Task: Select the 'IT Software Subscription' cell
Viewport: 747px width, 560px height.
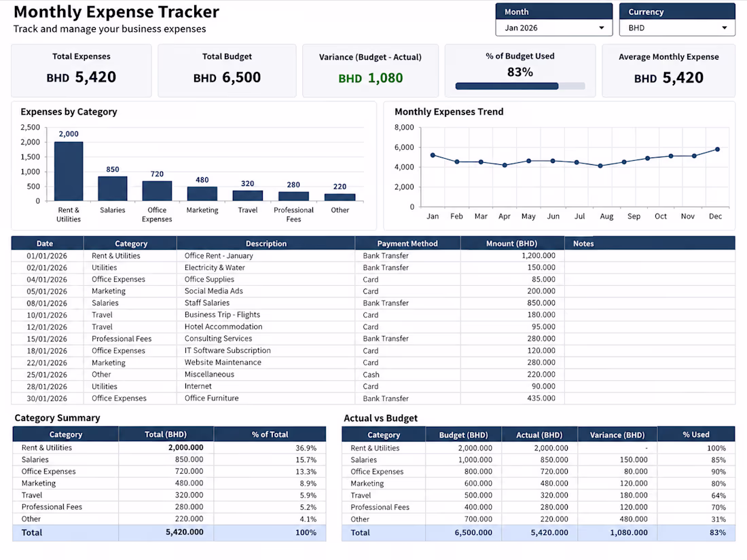Action: click(266, 350)
